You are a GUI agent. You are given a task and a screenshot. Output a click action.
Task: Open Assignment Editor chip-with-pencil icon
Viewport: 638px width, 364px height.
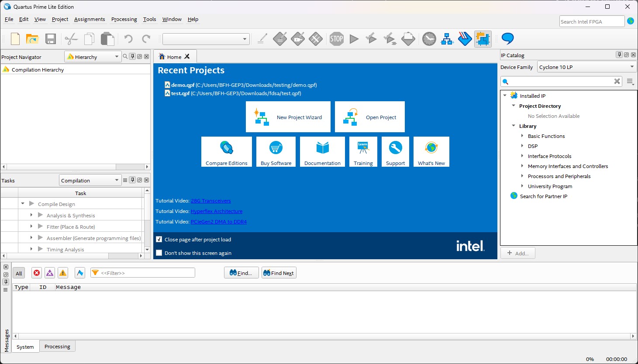pyautogui.click(x=280, y=39)
